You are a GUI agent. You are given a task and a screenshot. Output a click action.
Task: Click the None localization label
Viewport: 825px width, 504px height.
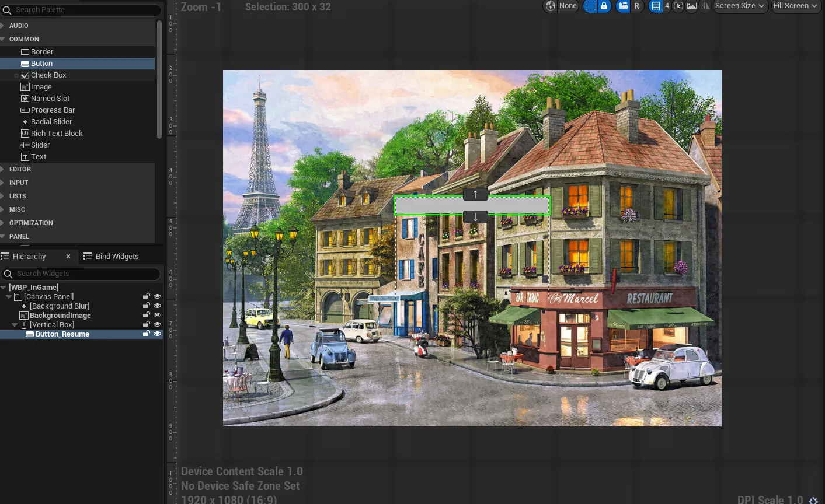pyautogui.click(x=568, y=6)
